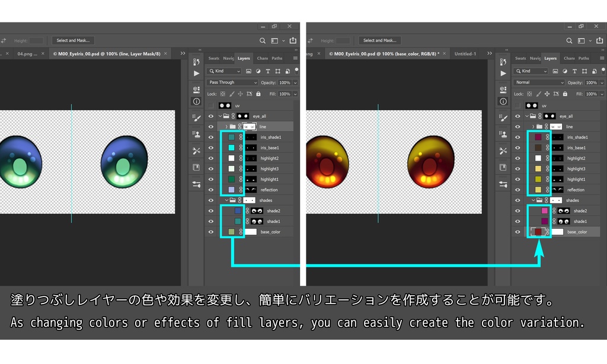The height and width of the screenshot is (364, 607).
Task: Switch to the Untitled-1 document tab
Action: 465,54
